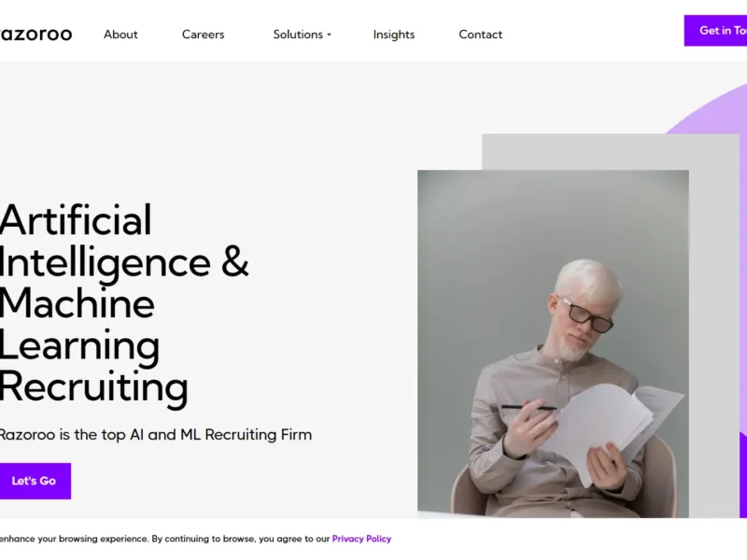The height and width of the screenshot is (560, 747).
Task: Expand the caret arrow beside Solutions
Action: coord(329,35)
